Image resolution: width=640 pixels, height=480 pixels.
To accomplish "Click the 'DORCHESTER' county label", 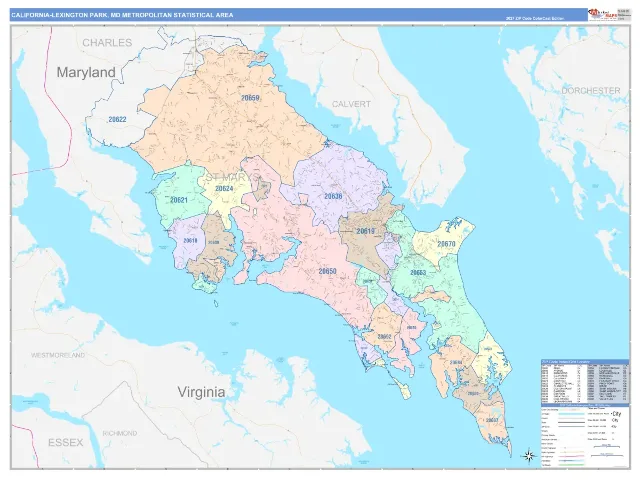I will coord(591,91).
